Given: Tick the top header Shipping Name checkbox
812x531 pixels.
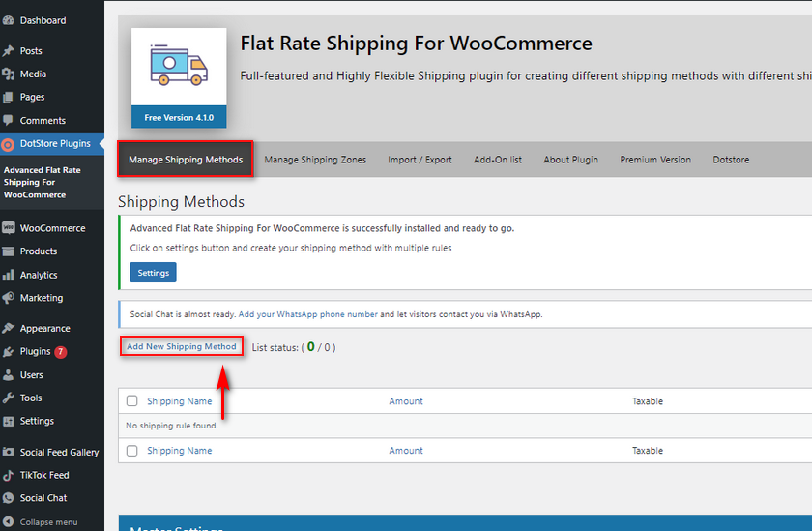Looking at the screenshot, I should click(132, 401).
